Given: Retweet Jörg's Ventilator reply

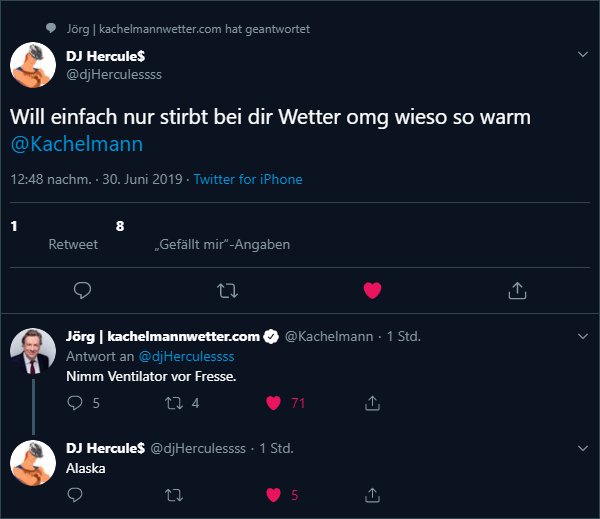Looking at the screenshot, I should click(x=174, y=403).
